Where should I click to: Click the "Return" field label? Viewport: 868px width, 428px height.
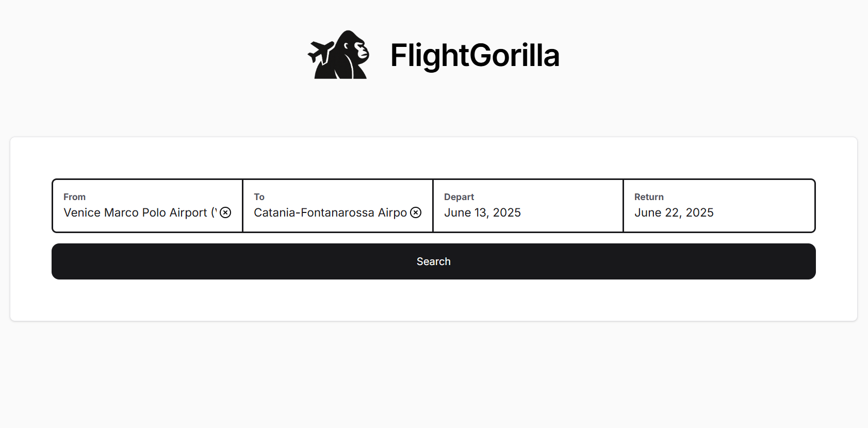[649, 197]
